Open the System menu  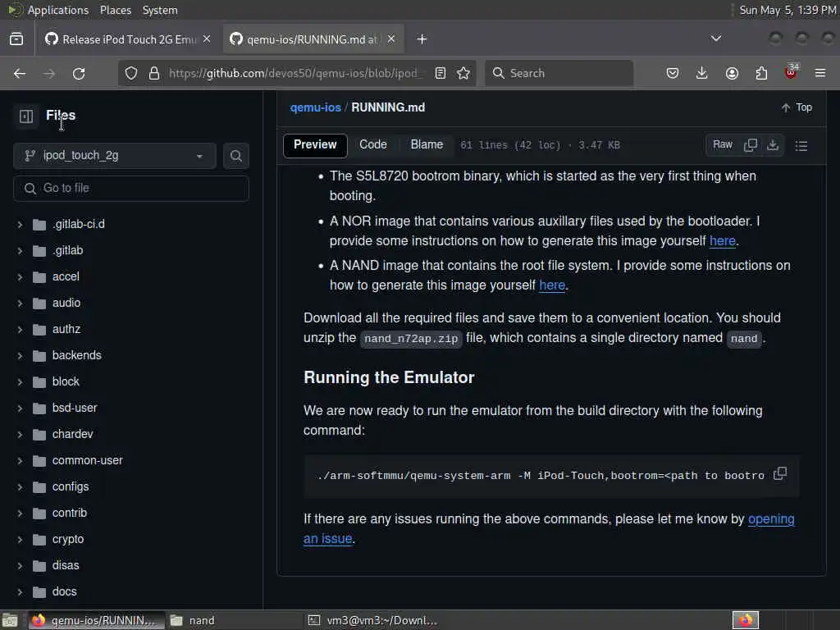pyautogui.click(x=160, y=10)
